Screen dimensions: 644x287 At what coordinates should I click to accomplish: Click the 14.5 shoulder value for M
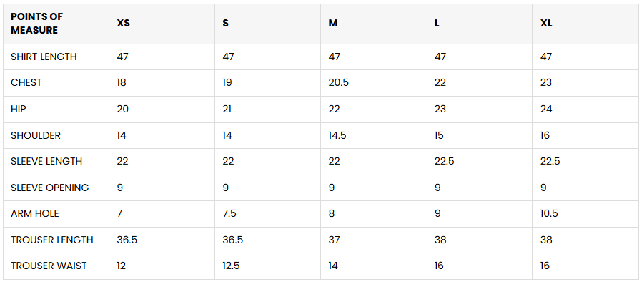coord(339,135)
